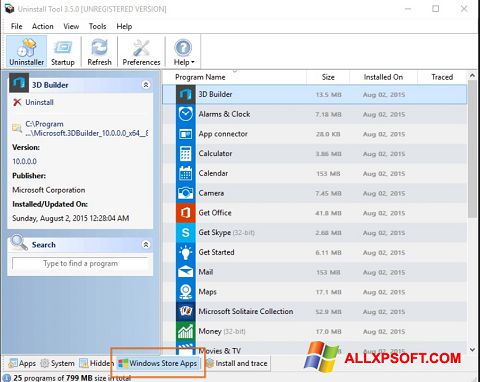This screenshot has height=382, width=480.
Task: Click the Calculator app icon
Action: (x=185, y=154)
